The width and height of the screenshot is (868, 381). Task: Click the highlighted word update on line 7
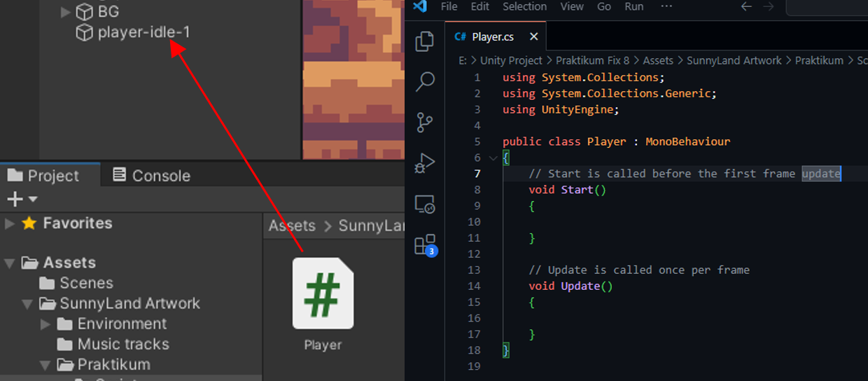[820, 174]
